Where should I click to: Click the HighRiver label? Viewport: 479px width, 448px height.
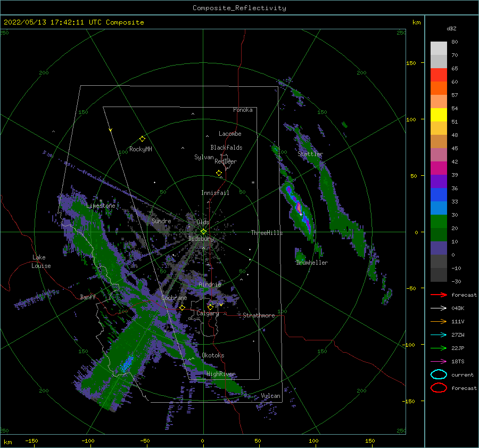coord(221,374)
